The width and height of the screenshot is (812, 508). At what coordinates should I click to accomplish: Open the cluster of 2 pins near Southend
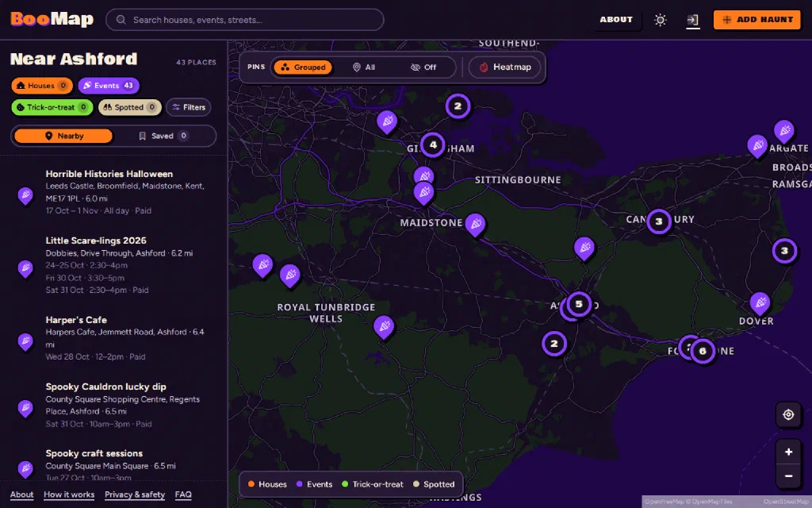[x=458, y=106]
